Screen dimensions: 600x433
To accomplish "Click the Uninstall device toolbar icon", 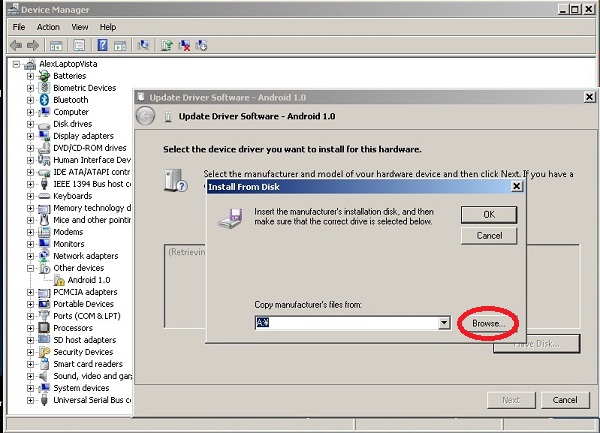I will pos(184,46).
